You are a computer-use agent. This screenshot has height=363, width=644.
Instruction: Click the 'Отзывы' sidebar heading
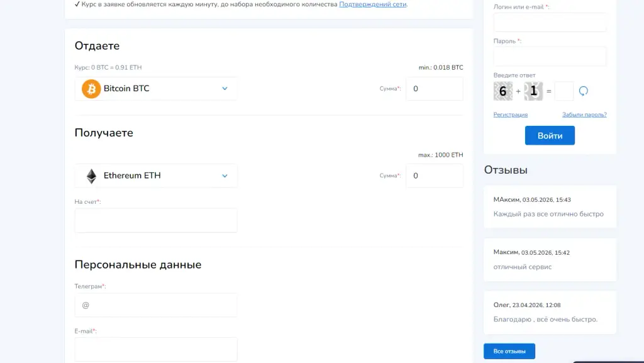(506, 170)
